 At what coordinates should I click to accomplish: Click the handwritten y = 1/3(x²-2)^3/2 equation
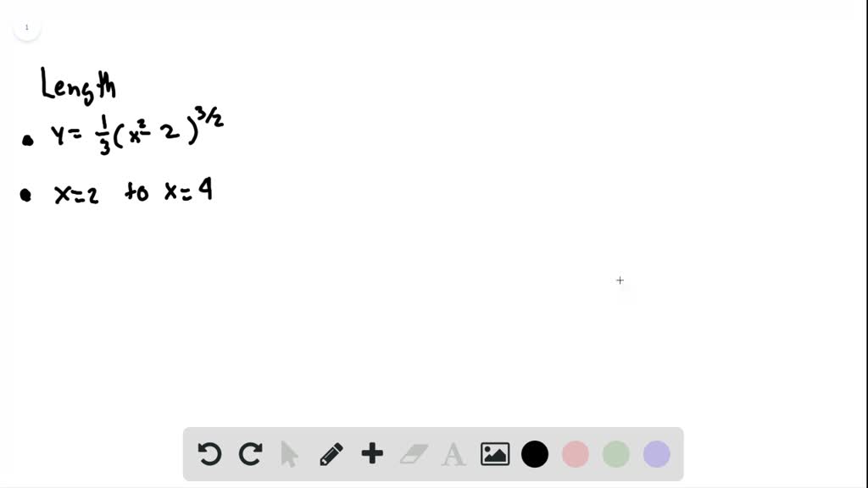click(137, 131)
